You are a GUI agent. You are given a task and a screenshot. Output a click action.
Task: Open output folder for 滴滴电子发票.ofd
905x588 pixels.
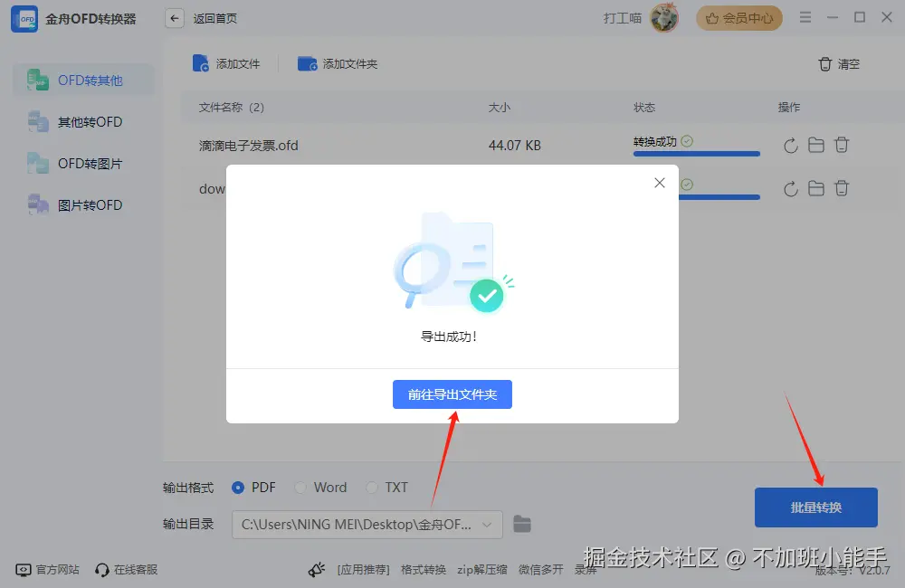(816, 145)
